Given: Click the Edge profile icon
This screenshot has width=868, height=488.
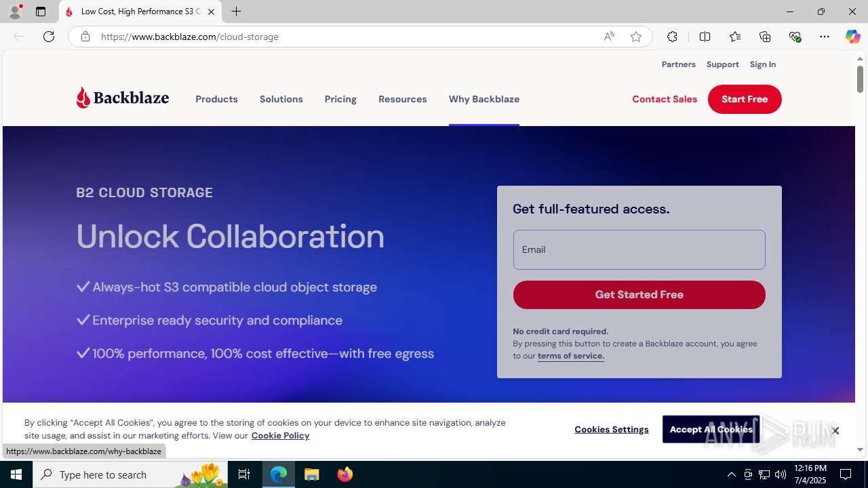Looking at the screenshot, I should point(15,12).
